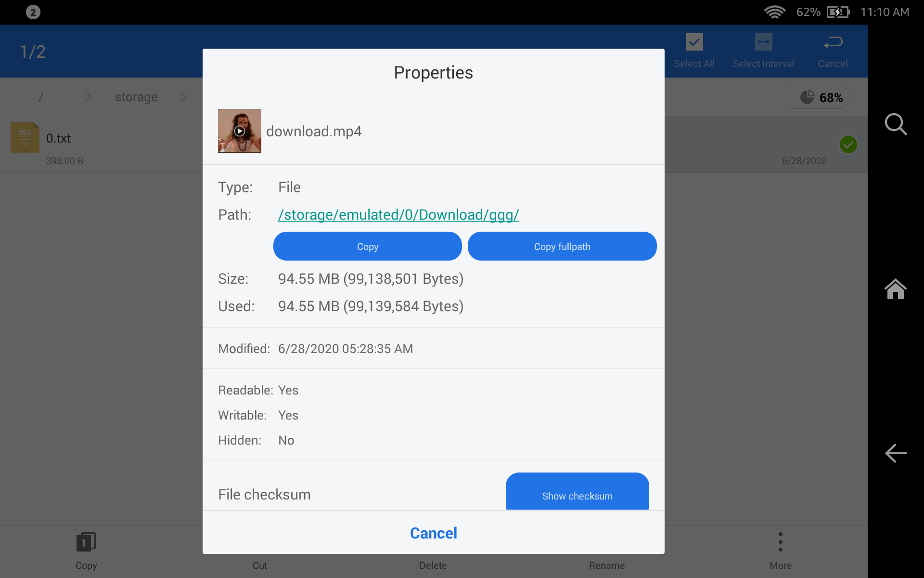This screenshot has width=924, height=578.
Task: Expand chevron after storage breadcrumb
Action: click(183, 97)
